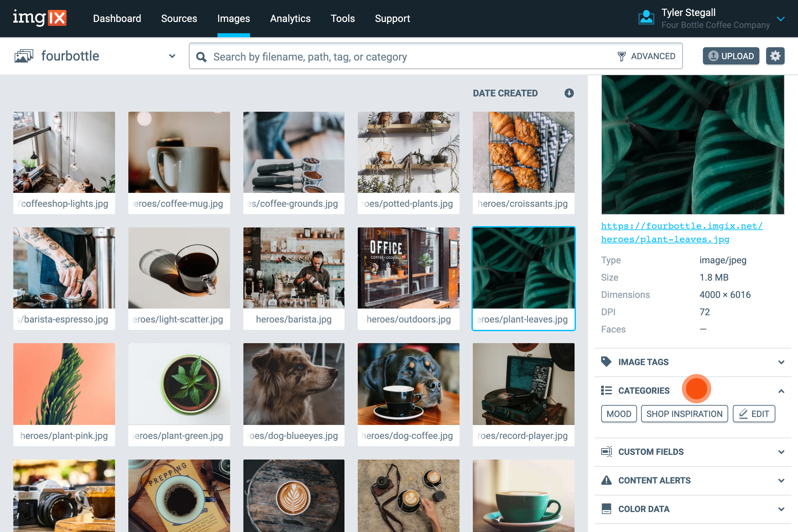The image size is (798, 532).
Task: Expand the Image Tags section
Action: coord(781,362)
